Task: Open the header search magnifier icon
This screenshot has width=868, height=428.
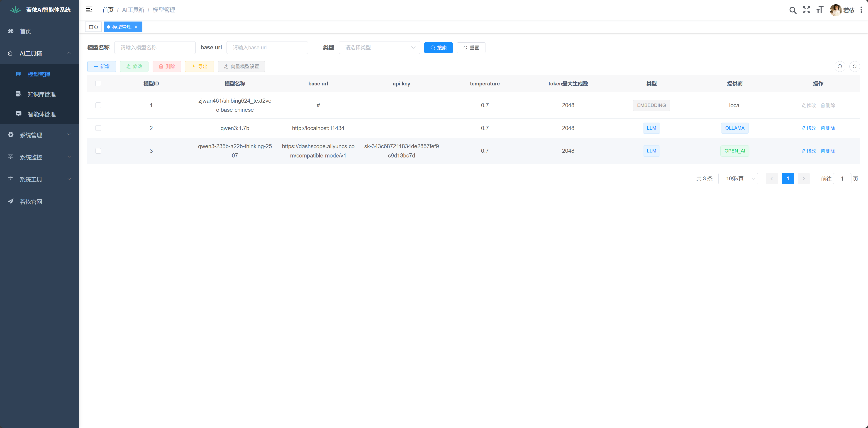Action: point(793,10)
